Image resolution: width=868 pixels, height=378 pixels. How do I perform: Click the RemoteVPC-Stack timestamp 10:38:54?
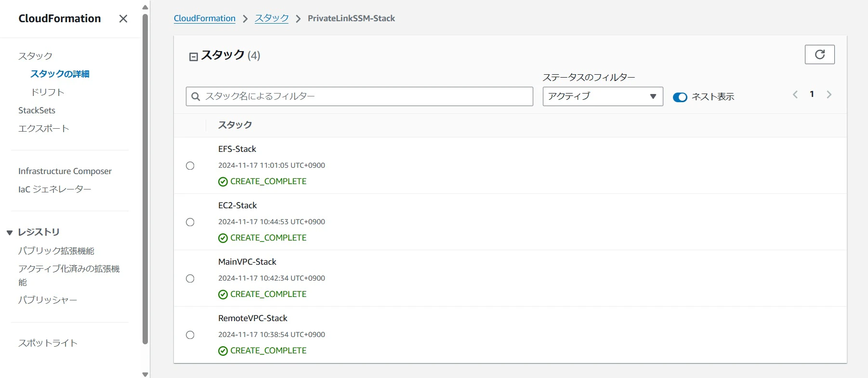tap(272, 335)
